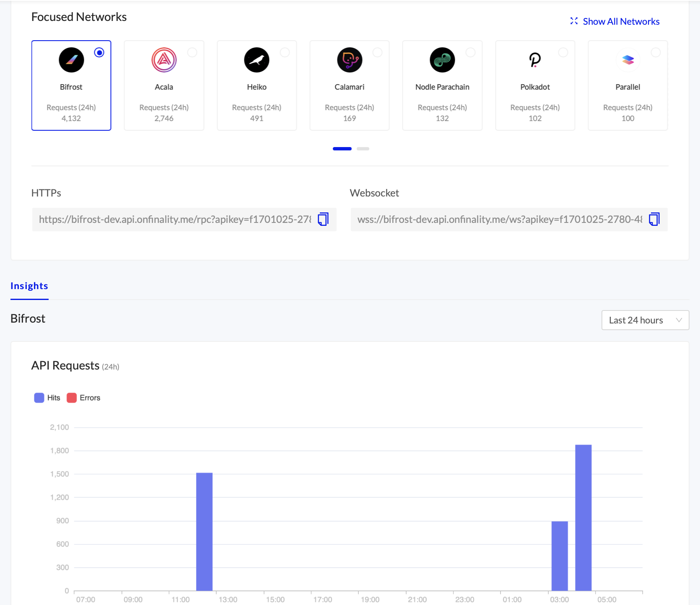This screenshot has width=700, height=605.
Task: Click the Bifrost network logo icon
Action: coord(71,60)
